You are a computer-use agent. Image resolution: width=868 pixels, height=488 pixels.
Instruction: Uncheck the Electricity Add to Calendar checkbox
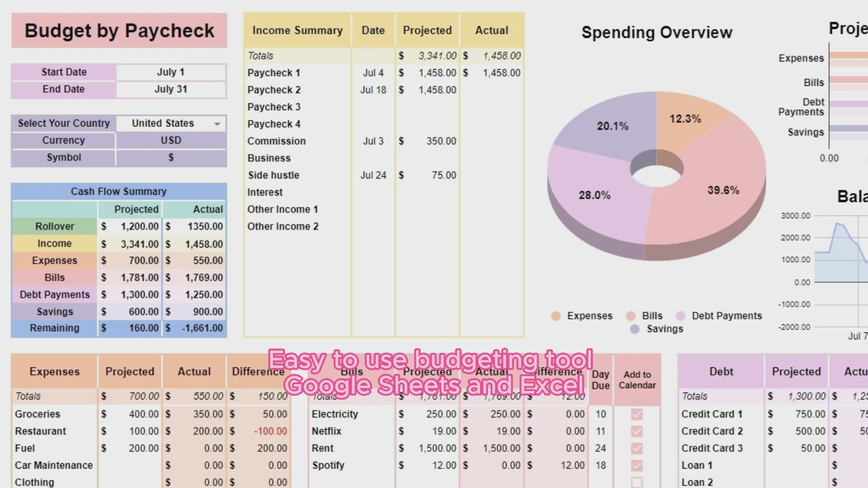click(637, 413)
